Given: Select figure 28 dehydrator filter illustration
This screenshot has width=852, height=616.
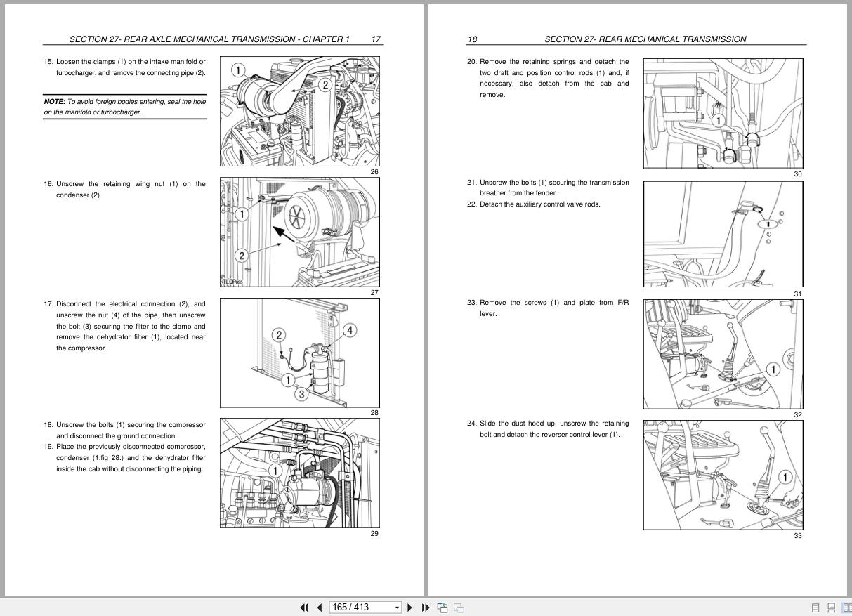Looking at the screenshot, I should coord(300,353).
